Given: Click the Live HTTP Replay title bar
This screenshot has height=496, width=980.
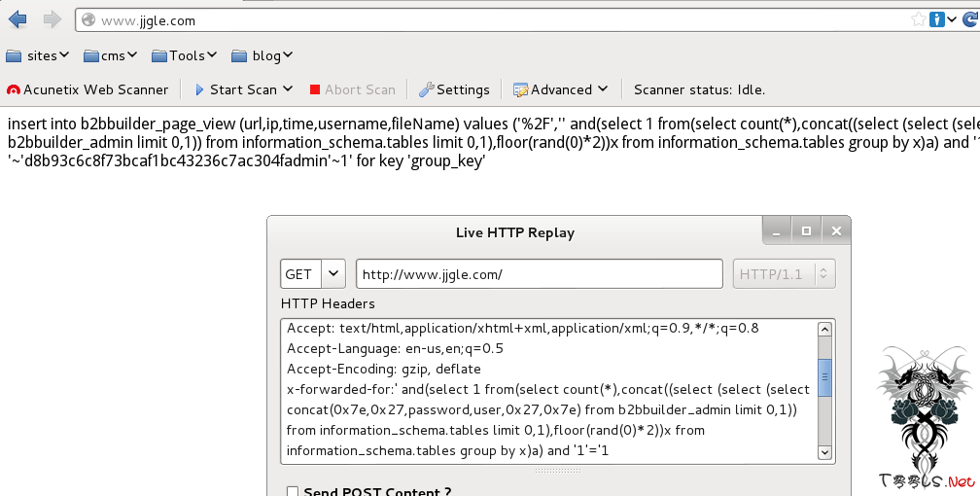Looking at the screenshot, I should 514,232.
